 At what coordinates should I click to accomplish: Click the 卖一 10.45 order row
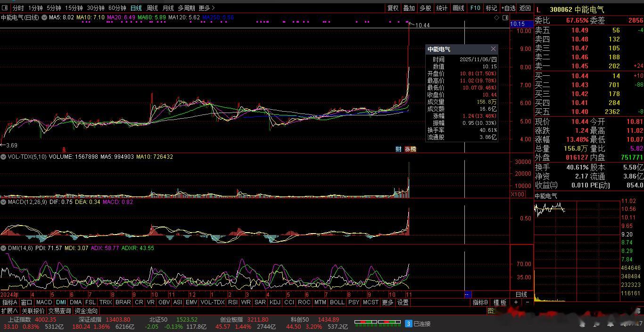coord(588,66)
